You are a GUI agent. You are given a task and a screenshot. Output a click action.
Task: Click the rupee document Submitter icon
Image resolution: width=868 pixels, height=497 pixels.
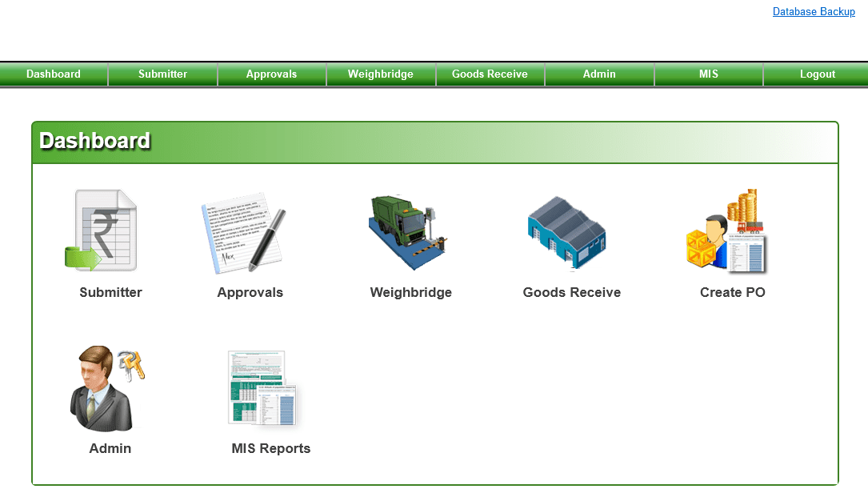104,230
